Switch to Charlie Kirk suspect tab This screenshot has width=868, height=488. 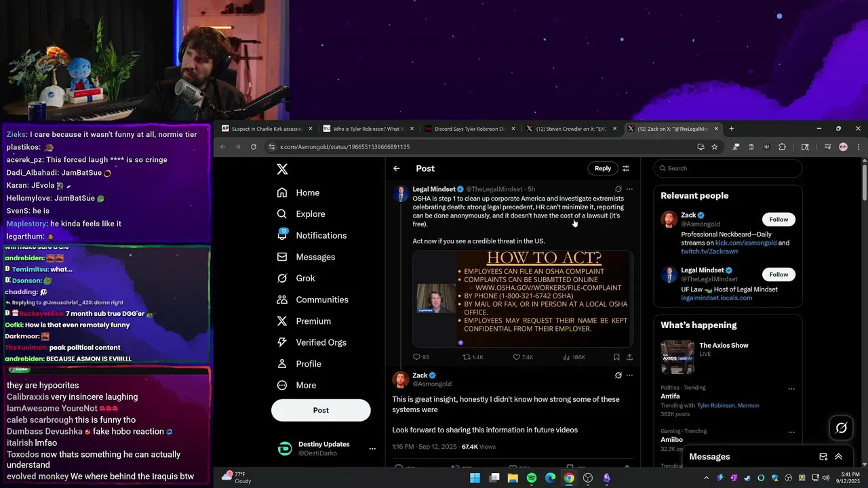267,129
